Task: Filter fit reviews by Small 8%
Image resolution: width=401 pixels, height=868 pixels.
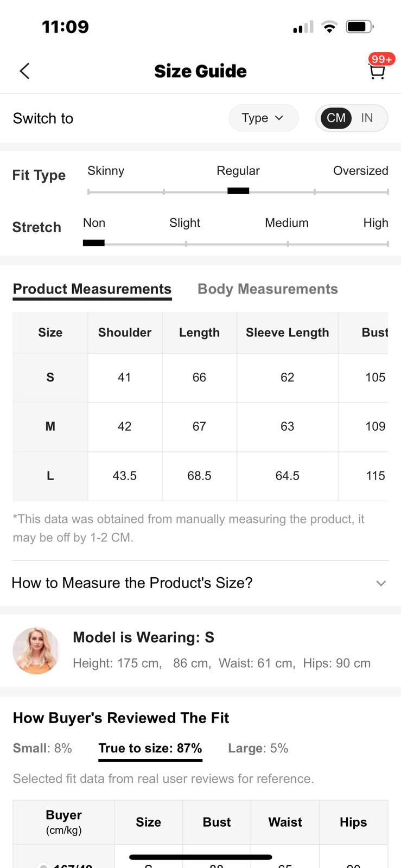Action: pyautogui.click(x=42, y=749)
